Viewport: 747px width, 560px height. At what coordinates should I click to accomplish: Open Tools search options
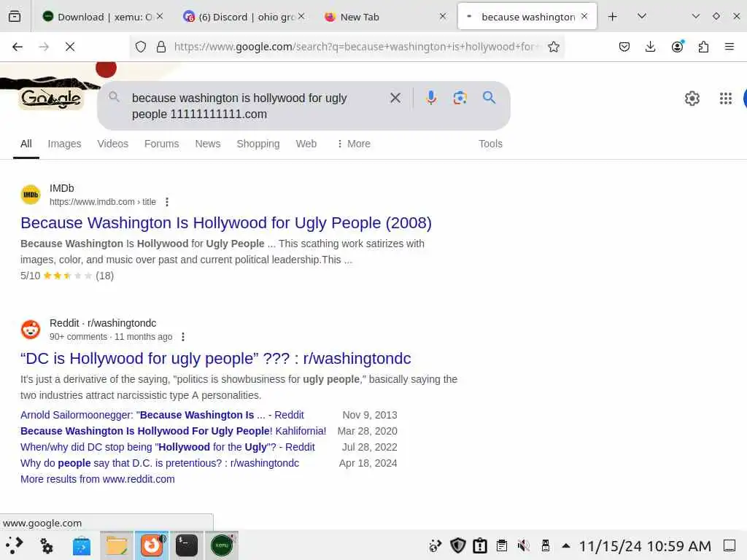tap(490, 144)
